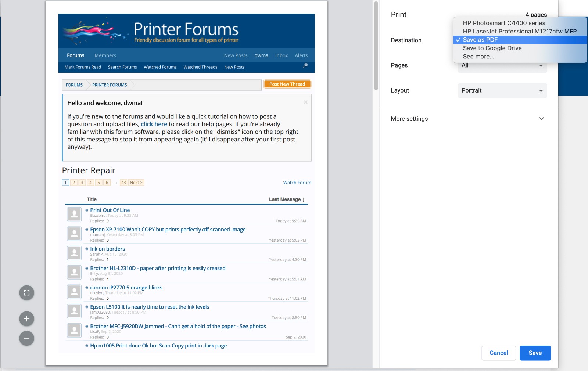588x371 pixels.
Task: Click Search Forums link
Action: tap(122, 67)
